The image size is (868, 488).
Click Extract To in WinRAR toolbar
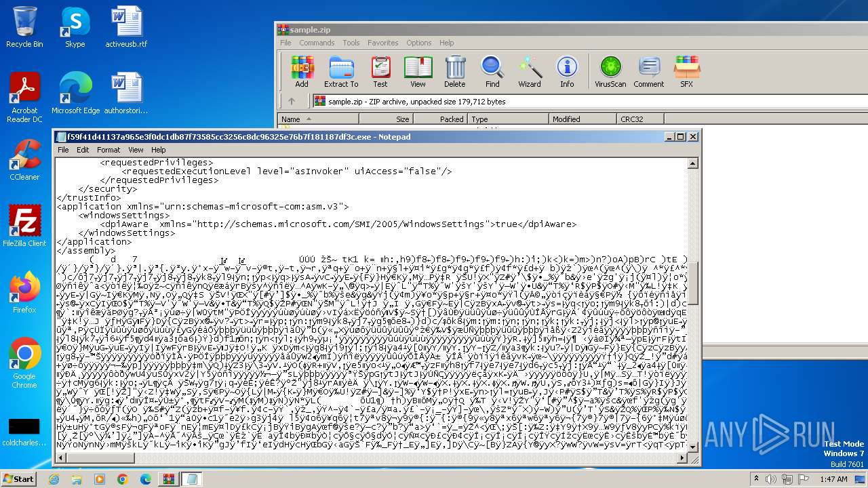point(341,72)
